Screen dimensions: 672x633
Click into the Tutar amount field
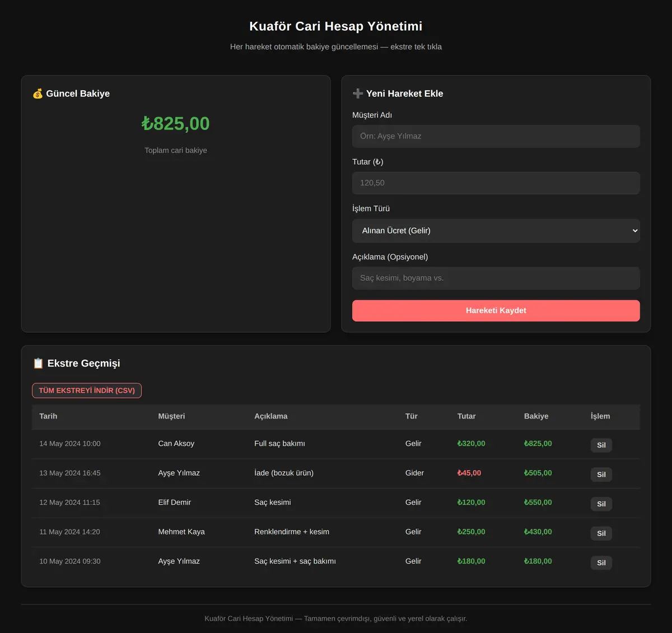tap(496, 183)
